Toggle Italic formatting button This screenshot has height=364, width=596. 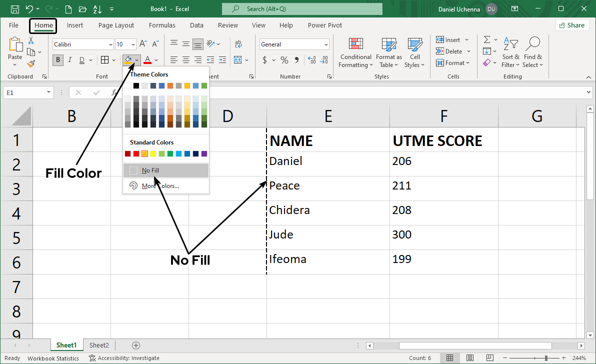[69, 60]
